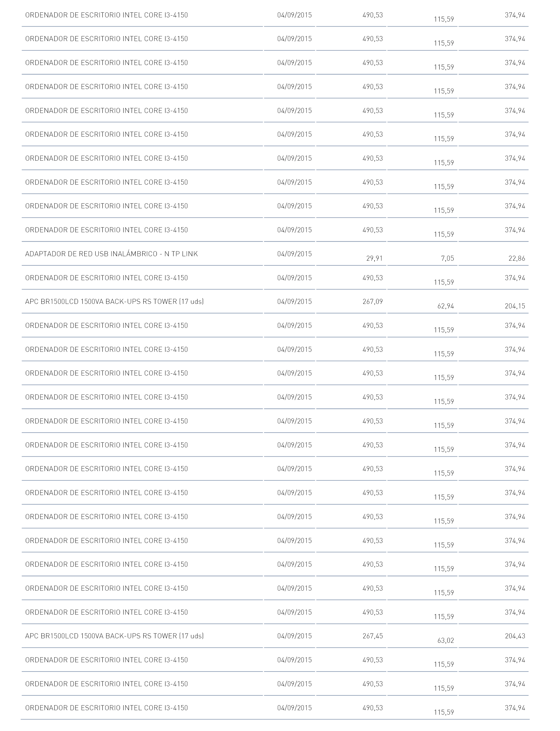
Task: Select the 22,86 net value cell
Action: click(x=517, y=258)
